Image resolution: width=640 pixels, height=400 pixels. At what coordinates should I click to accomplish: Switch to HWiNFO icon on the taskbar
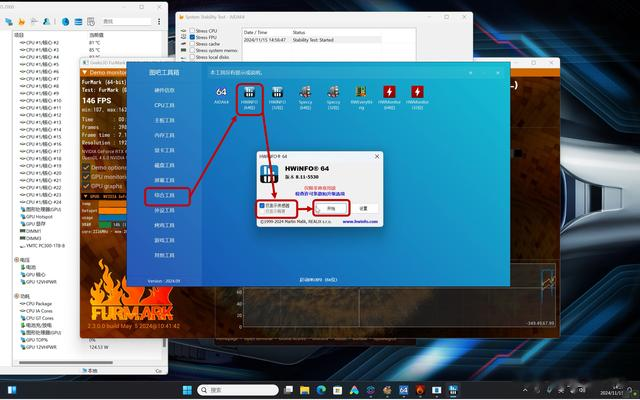[453, 390]
